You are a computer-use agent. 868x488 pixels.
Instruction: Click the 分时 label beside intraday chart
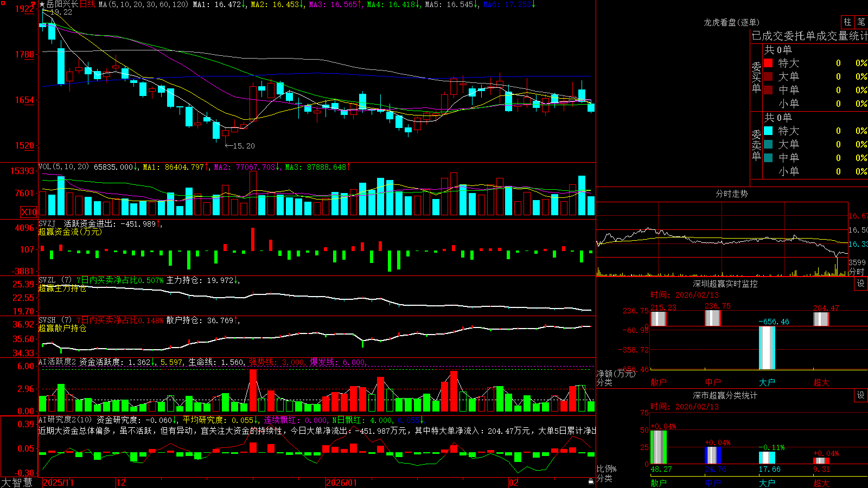coord(857,272)
